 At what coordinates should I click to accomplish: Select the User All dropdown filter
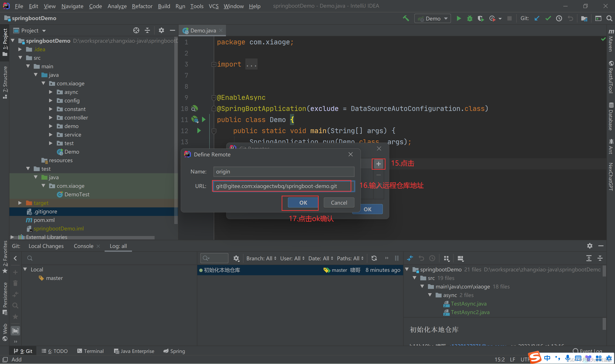(291, 258)
